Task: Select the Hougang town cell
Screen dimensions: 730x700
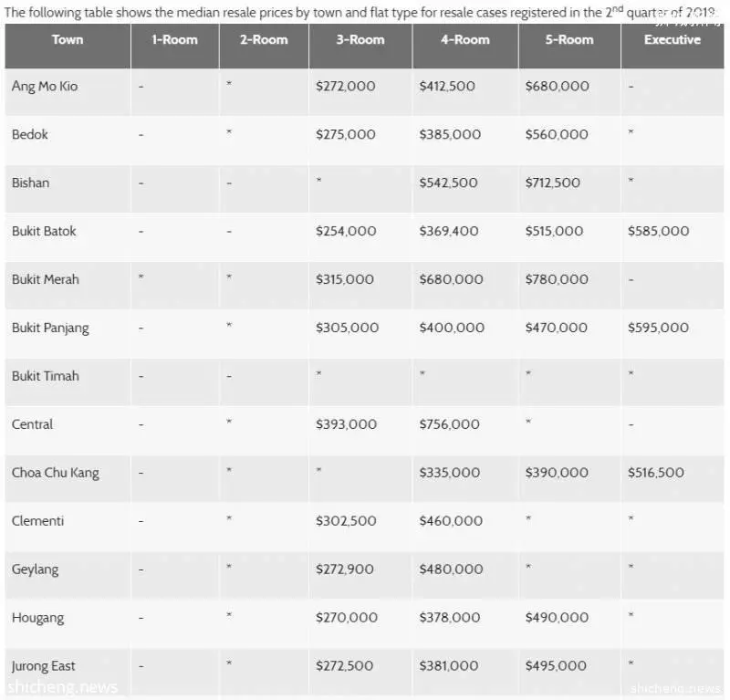Action: coord(68,624)
